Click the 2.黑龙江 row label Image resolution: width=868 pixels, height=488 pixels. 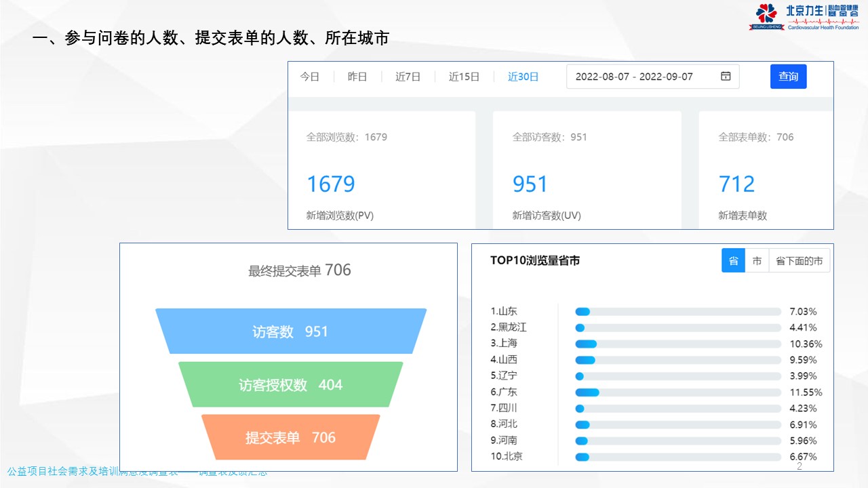click(x=509, y=327)
